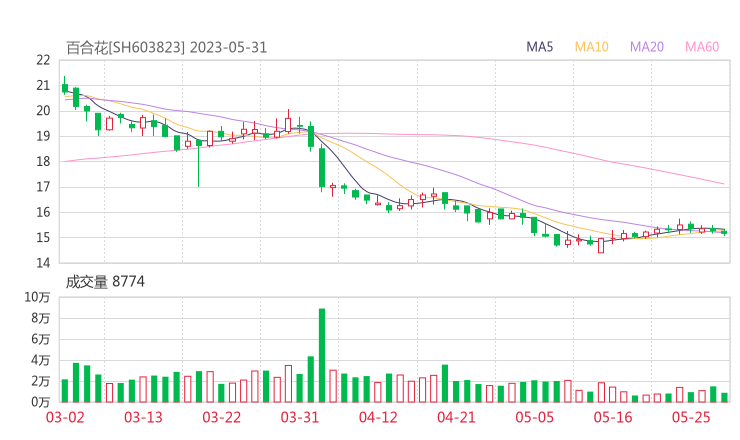The image size is (740, 440).
Task: Click the price axis label 21
Action: coord(43,85)
